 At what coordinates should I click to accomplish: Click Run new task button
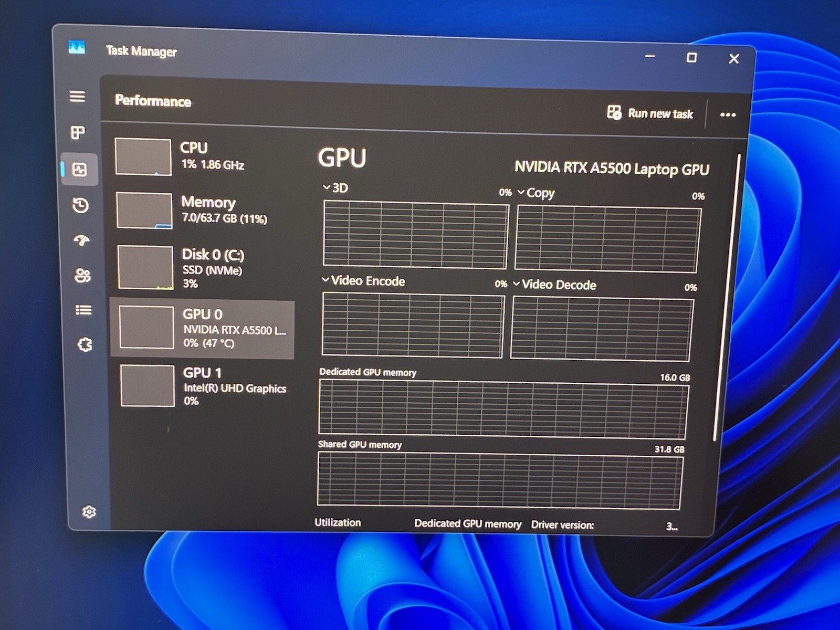[x=650, y=113]
